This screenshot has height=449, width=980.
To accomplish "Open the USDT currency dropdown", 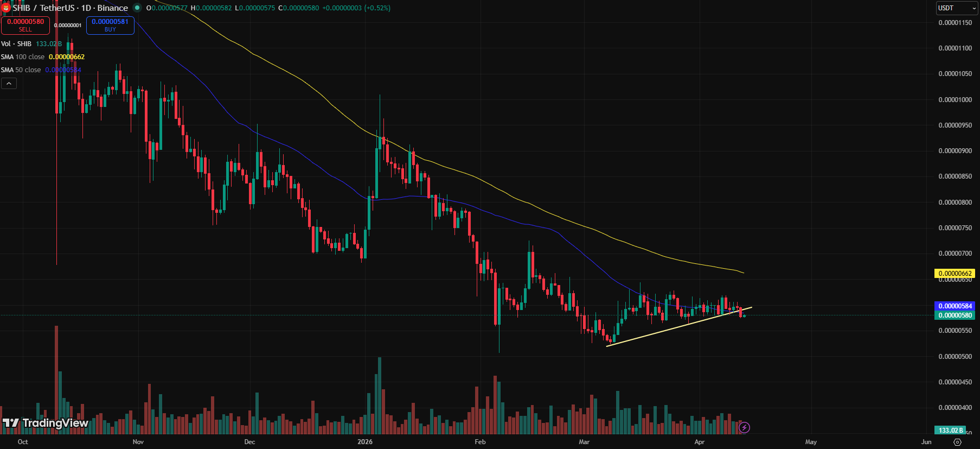I will tap(957, 8).
